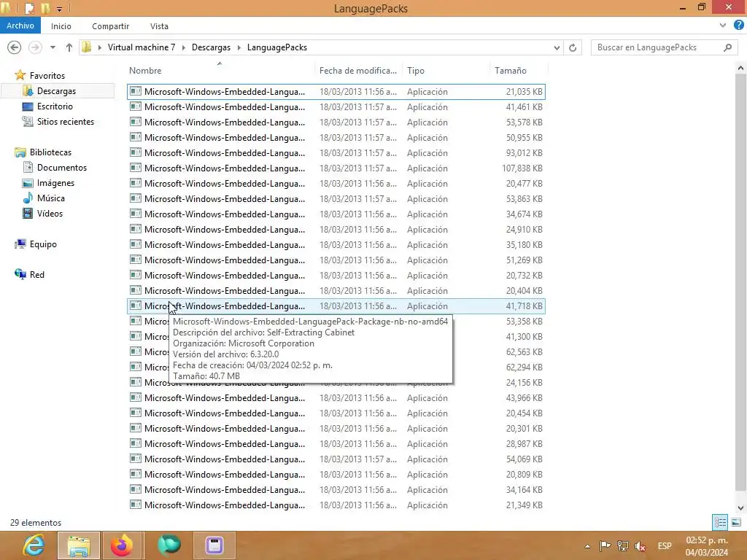Switch to the Vista ribbon tab
The height and width of the screenshot is (560, 747).
click(x=159, y=26)
